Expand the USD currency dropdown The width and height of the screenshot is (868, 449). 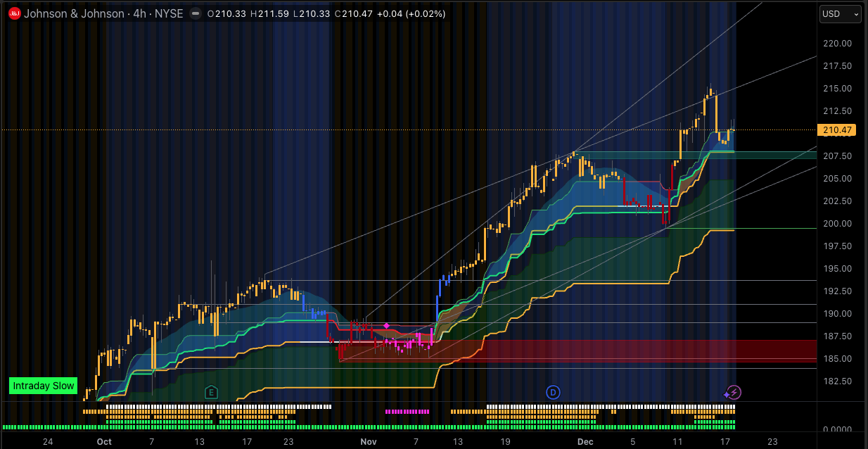pos(840,14)
